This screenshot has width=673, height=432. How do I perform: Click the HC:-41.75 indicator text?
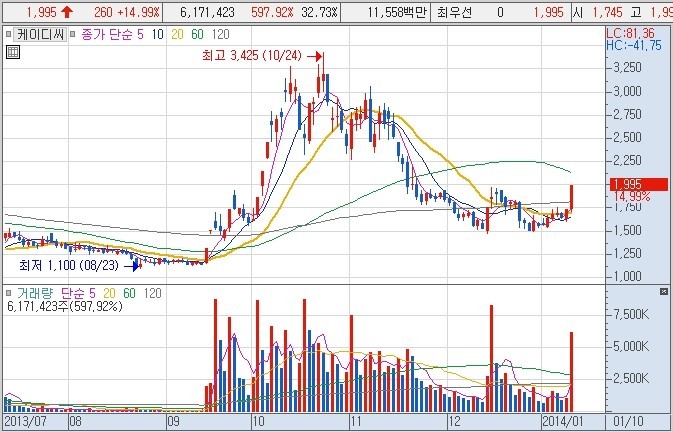[x=634, y=45]
